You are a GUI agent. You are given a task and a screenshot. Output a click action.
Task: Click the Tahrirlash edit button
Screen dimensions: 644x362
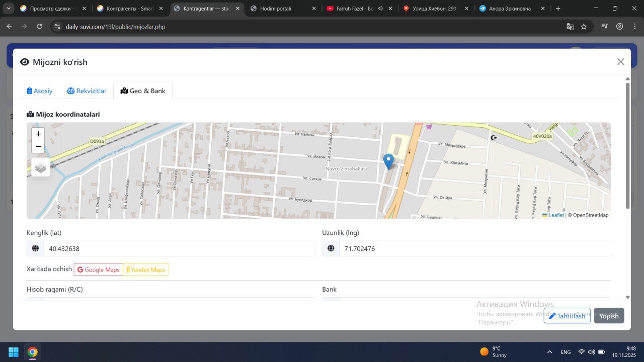click(x=567, y=316)
